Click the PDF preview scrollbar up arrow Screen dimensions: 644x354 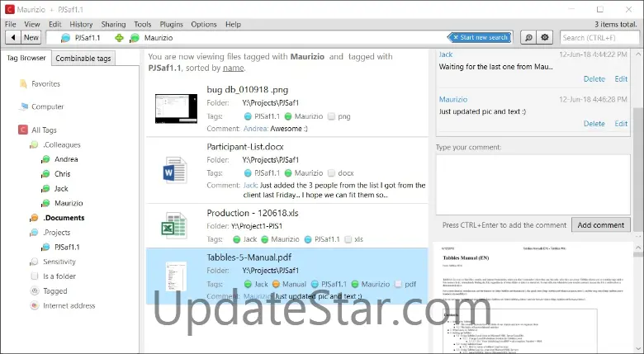[x=638, y=248]
